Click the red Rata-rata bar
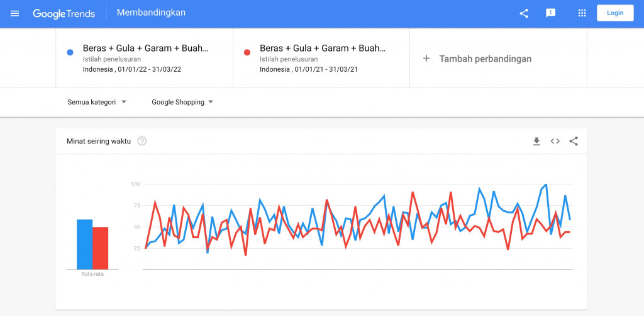 pos(100,248)
